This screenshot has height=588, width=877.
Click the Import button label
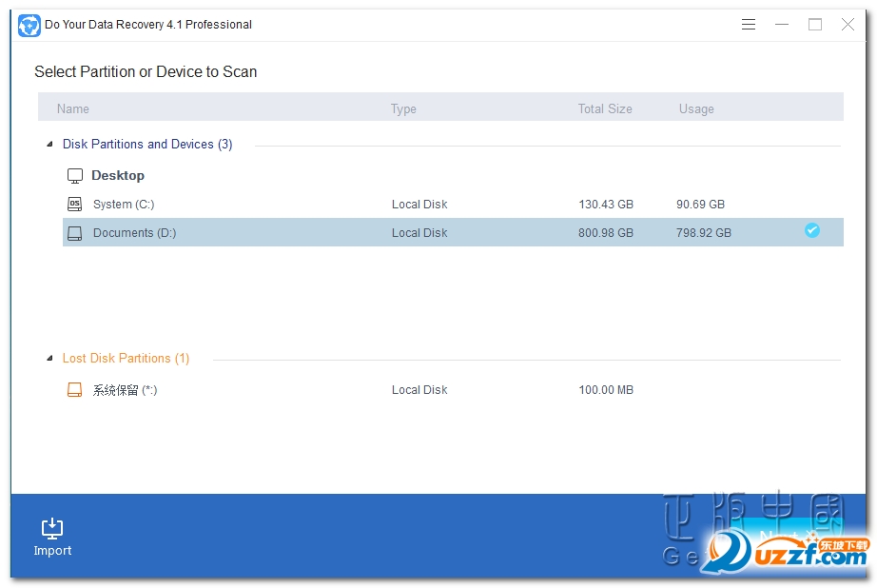(x=52, y=550)
